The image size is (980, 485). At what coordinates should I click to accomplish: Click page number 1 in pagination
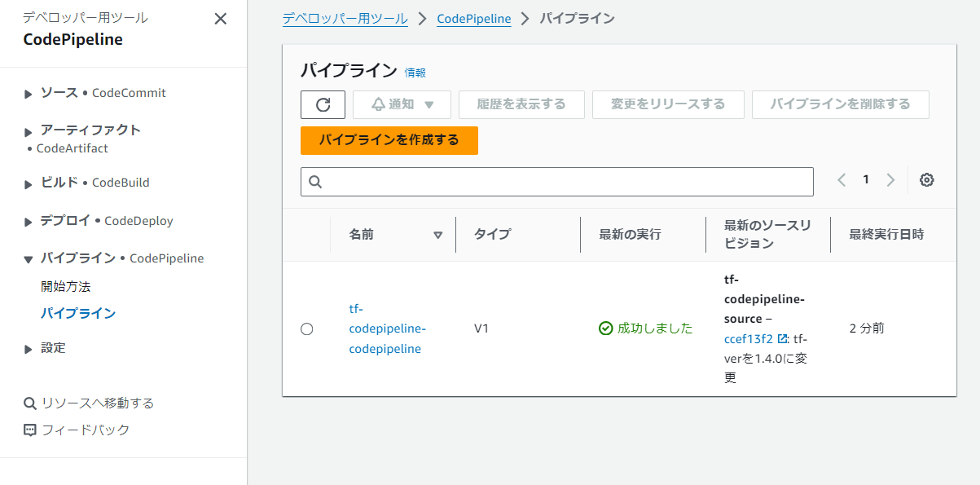point(866,179)
